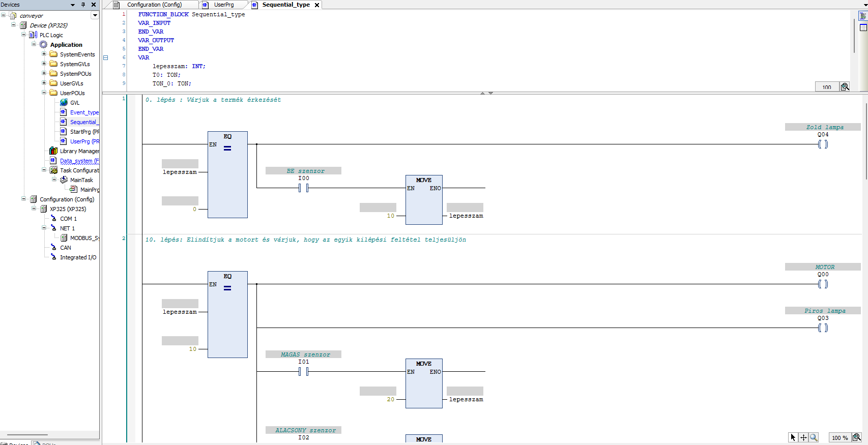Open the Devices panel dropdown arrow
Screen dimensions: 868x445
pos(72,5)
